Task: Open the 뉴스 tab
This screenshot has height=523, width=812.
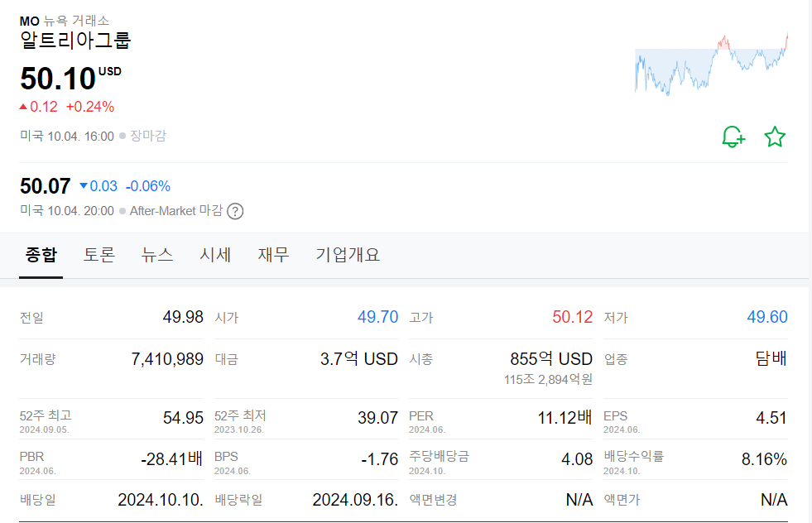Action: [x=157, y=255]
